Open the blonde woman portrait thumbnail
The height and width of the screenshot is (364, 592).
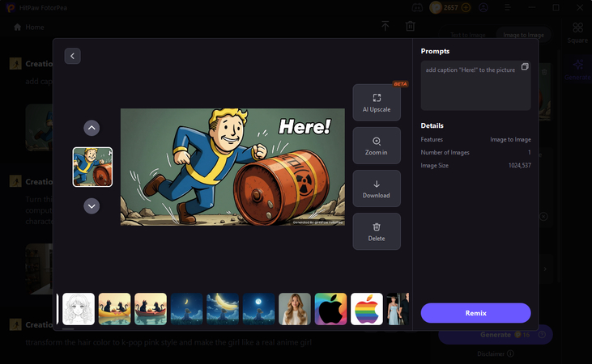click(295, 309)
